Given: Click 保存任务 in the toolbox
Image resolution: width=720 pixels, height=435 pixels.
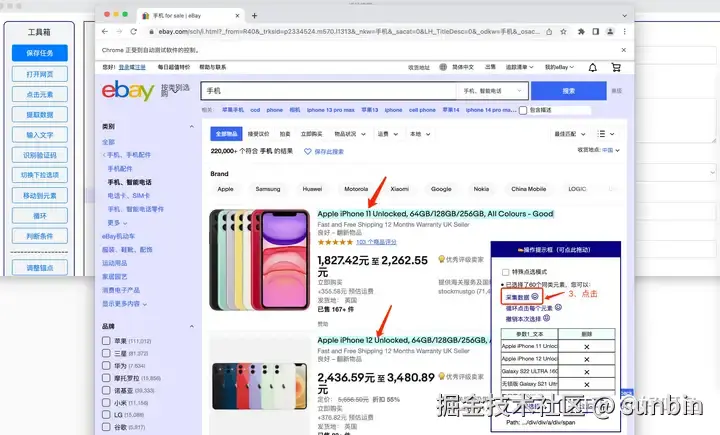Looking at the screenshot, I should click(39, 53).
